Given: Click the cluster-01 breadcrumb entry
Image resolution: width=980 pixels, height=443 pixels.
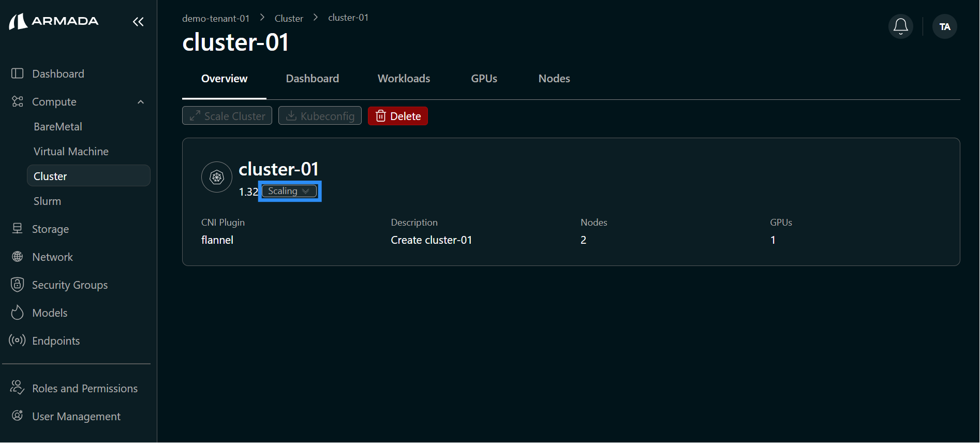Looking at the screenshot, I should [x=348, y=18].
